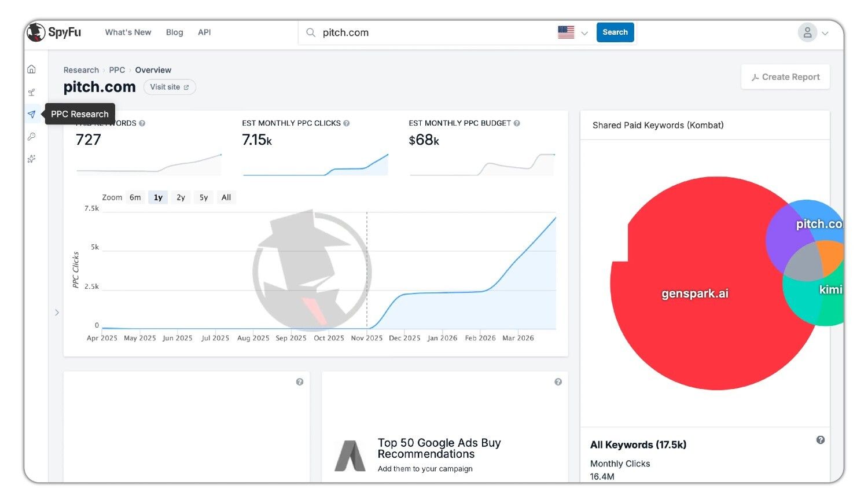
Task: Click Top 50 Google Ads Buy Recommendations
Action: pos(439,449)
